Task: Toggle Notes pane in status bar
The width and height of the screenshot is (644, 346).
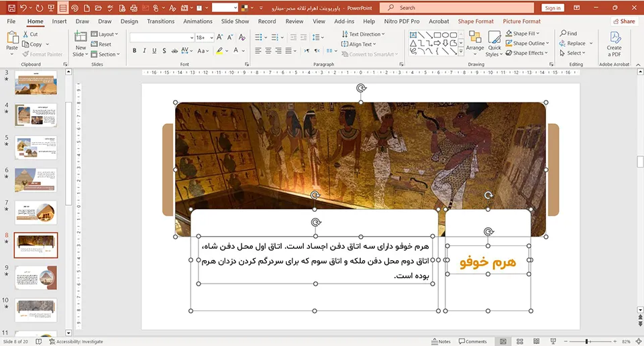Action: (x=441, y=341)
